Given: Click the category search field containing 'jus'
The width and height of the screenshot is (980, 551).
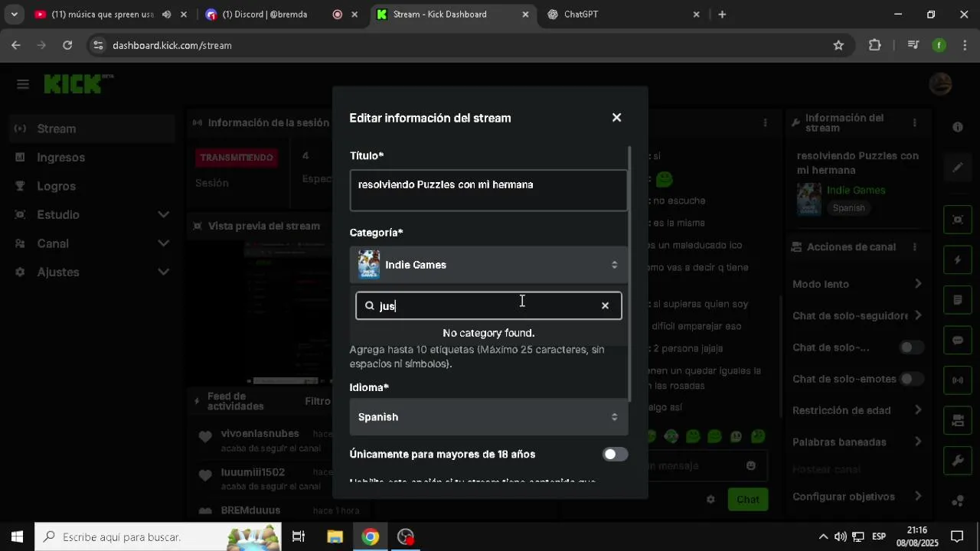Looking at the screenshot, I should click(x=488, y=305).
